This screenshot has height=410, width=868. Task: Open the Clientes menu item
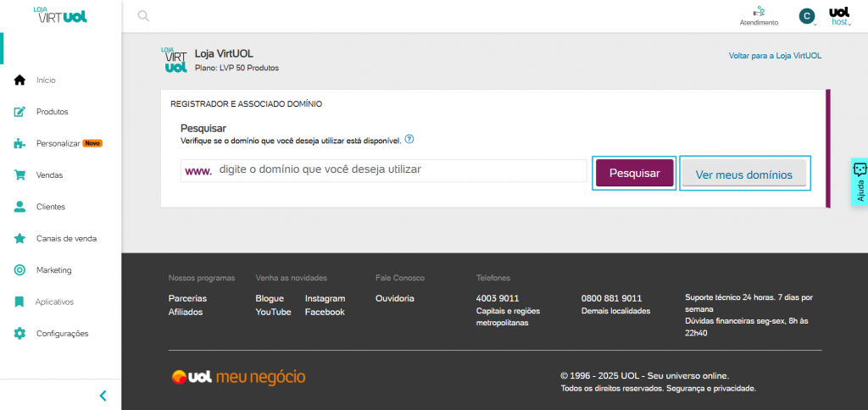point(50,207)
